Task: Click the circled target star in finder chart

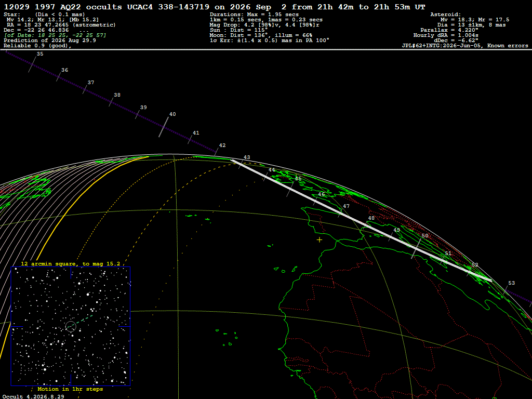Action: coord(71,326)
